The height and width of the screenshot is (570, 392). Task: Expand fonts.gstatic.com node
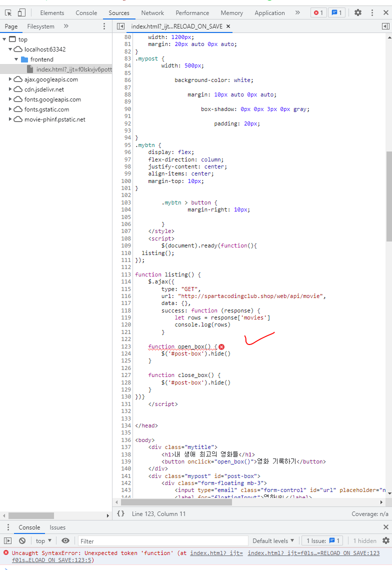(x=10, y=109)
